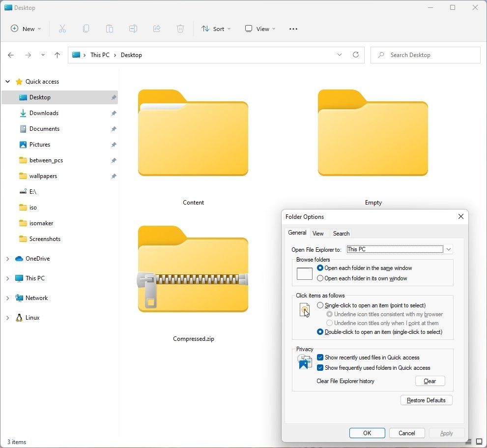Click the Paste clipboard icon
This screenshot has height=448, width=487.
(110, 29)
